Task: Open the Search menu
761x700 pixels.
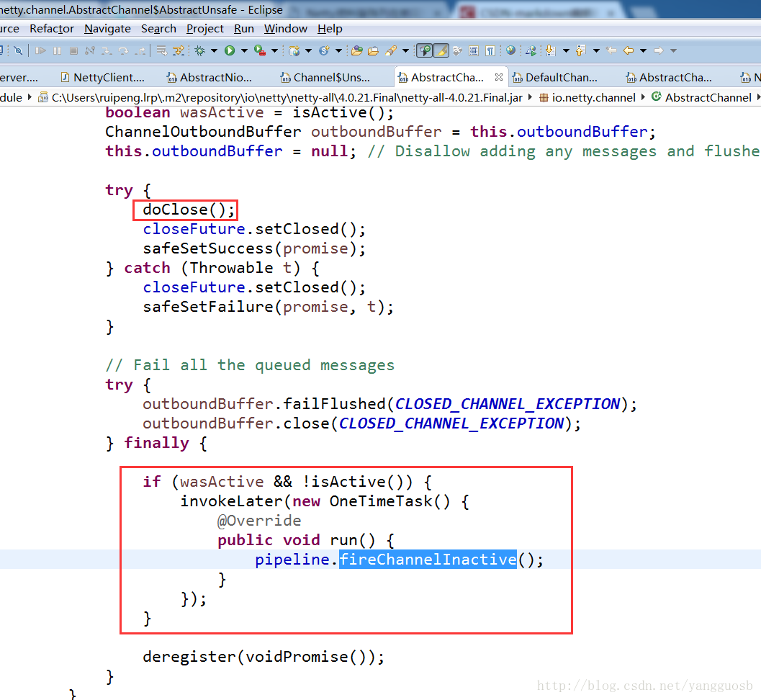Action: (158, 29)
